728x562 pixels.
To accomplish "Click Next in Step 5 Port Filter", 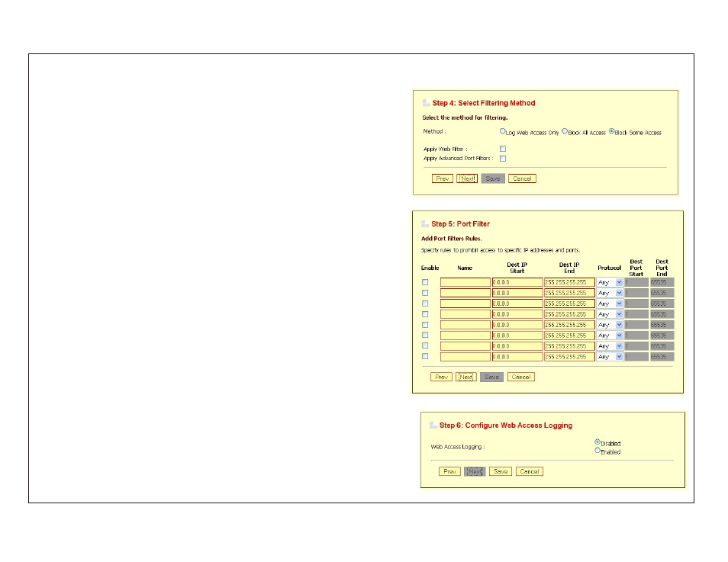I will (x=466, y=377).
